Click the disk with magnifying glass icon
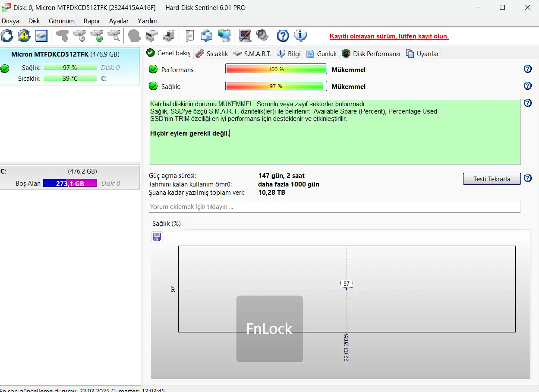This screenshot has height=392, width=539. [x=114, y=36]
